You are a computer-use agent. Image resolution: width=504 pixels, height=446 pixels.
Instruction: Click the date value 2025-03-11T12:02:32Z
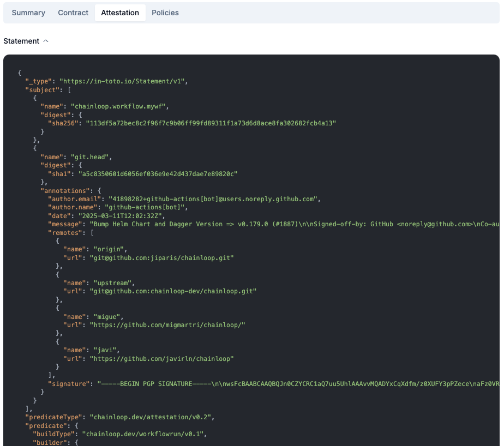tap(120, 216)
